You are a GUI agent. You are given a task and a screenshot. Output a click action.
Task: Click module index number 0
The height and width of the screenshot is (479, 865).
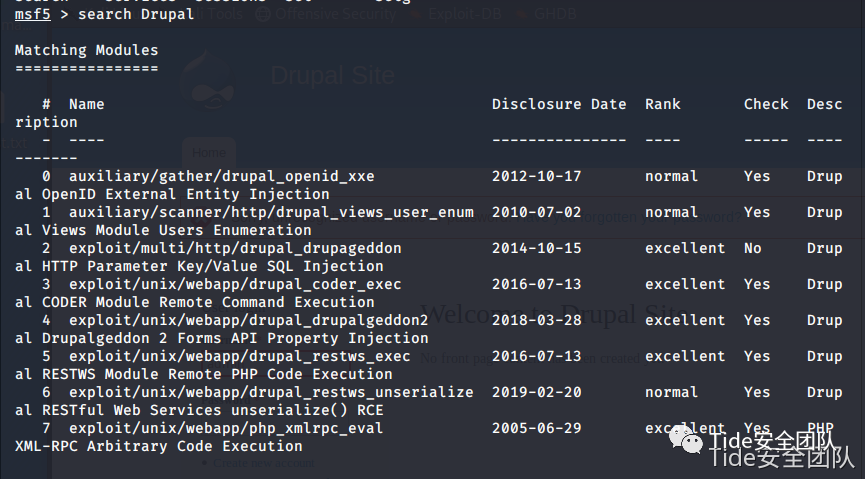(x=46, y=177)
